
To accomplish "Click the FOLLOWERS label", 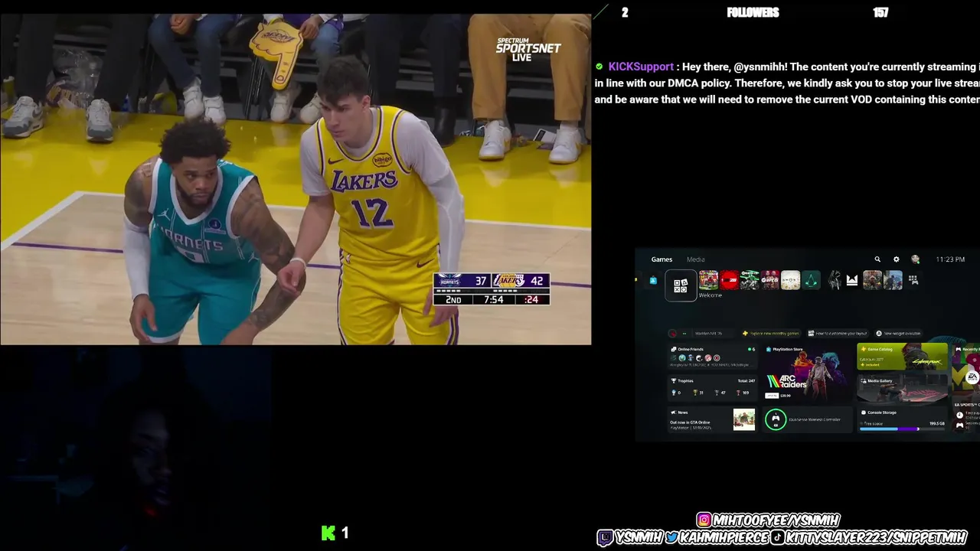I will pyautogui.click(x=753, y=12).
